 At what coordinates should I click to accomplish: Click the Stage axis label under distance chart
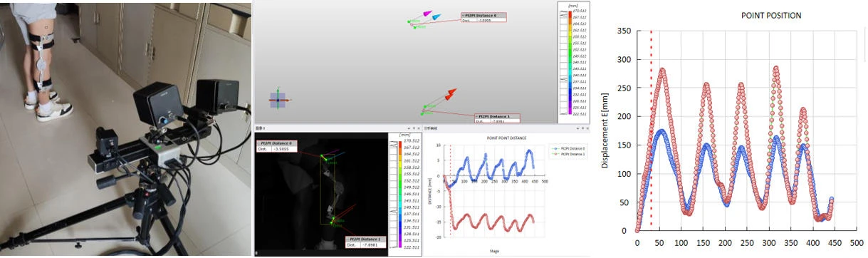click(x=494, y=252)
